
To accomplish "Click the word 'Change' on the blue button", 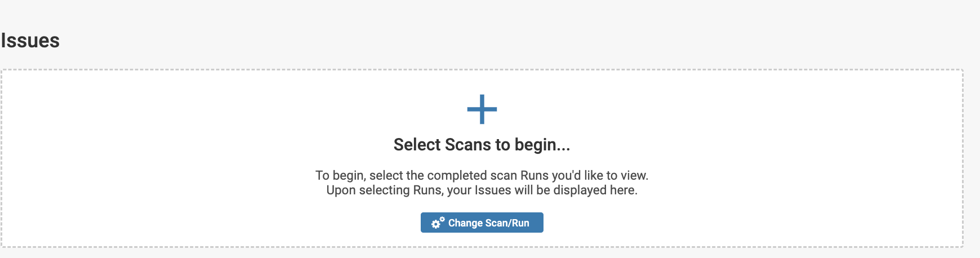I will (466, 223).
